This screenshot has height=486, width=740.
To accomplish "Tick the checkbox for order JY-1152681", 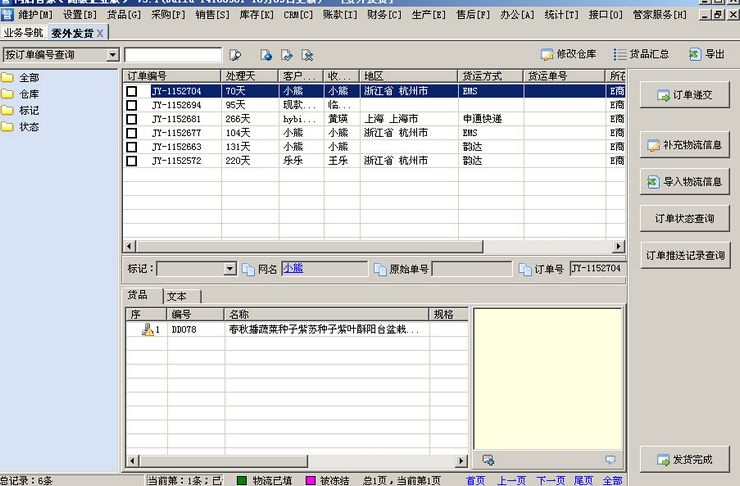I will point(131,119).
